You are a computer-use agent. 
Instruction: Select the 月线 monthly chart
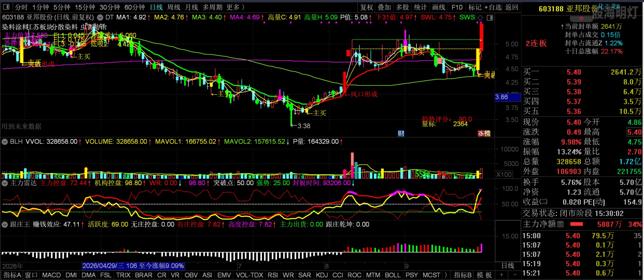tap(191, 7)
